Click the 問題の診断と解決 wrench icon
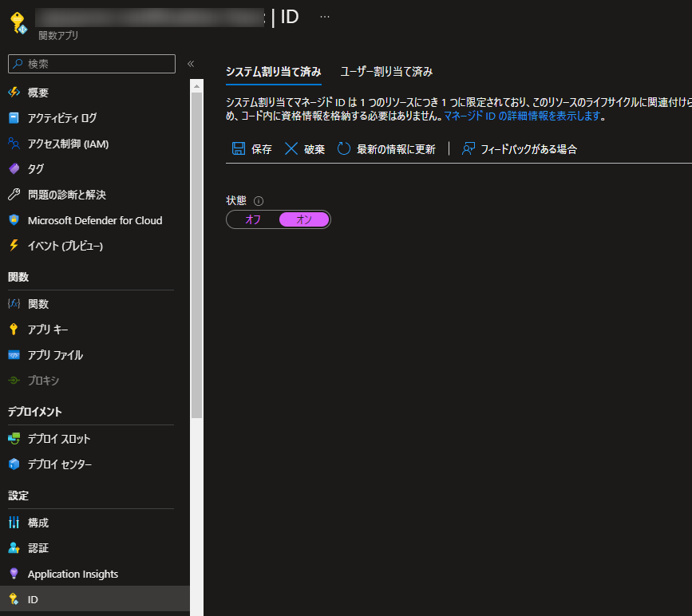This screenshot has width=692, height=616. coord(14,194)
